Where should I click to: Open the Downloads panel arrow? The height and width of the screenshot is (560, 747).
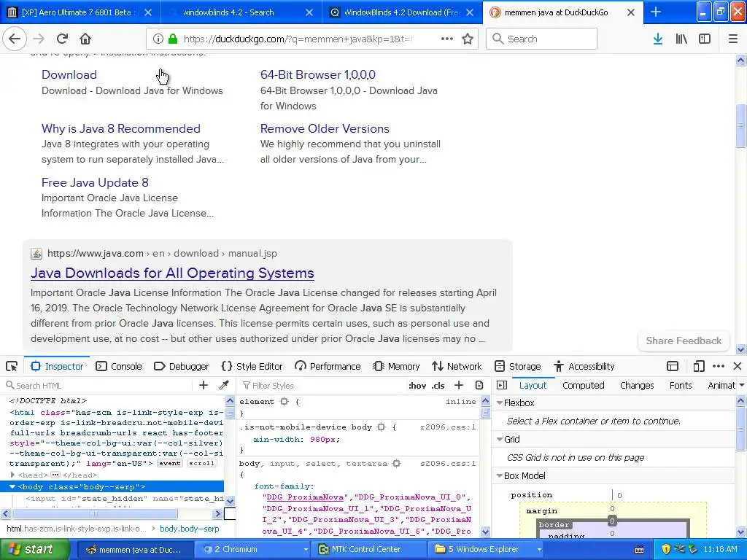click(x=658, y=39)
